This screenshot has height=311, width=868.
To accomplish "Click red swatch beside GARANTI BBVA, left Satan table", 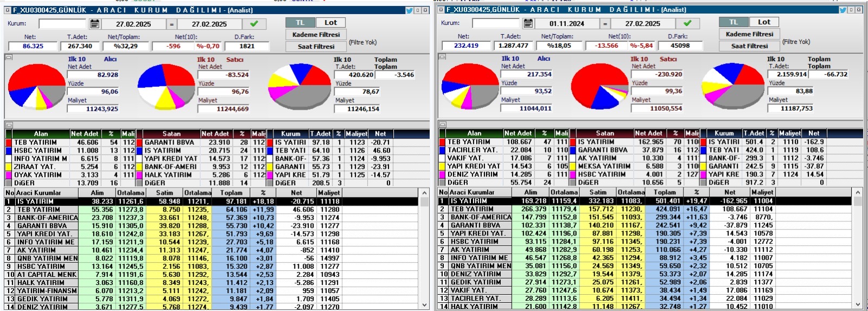I will pyautogui.click(x=139, y=142).
